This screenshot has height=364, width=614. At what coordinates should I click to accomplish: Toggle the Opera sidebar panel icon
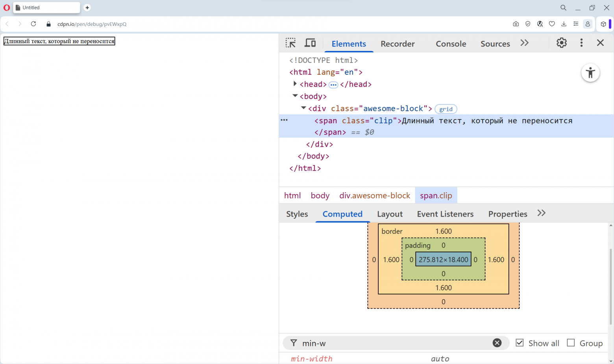[x=604, y=24]
